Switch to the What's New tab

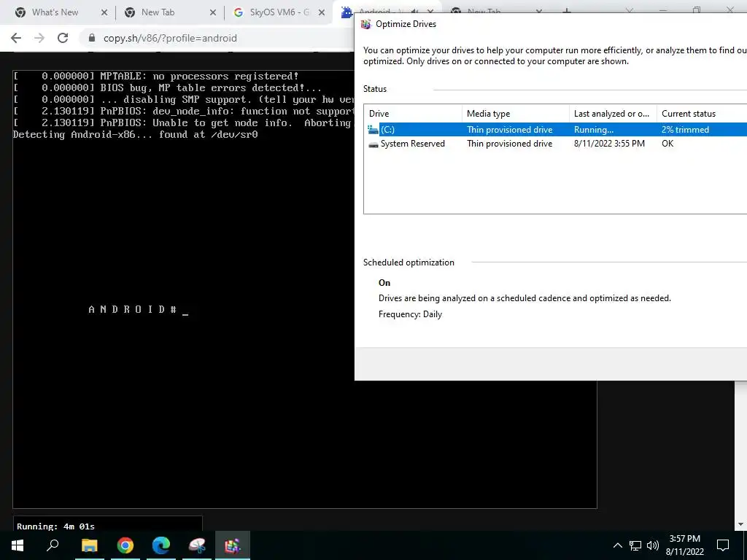point(55,12)
